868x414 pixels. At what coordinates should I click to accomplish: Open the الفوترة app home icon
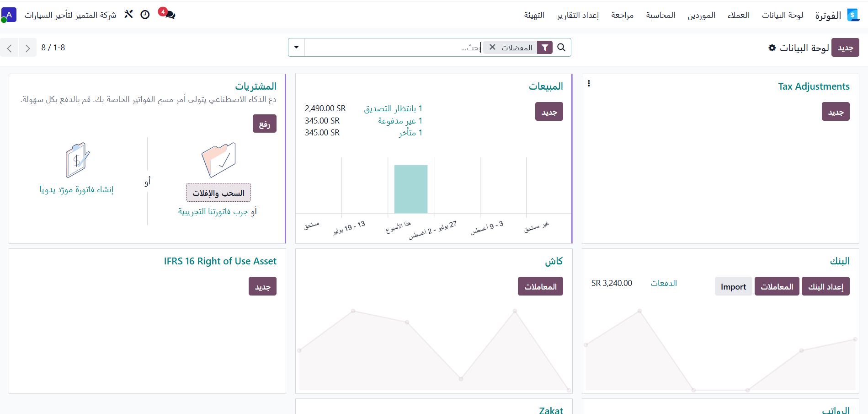tap(853, 15)
